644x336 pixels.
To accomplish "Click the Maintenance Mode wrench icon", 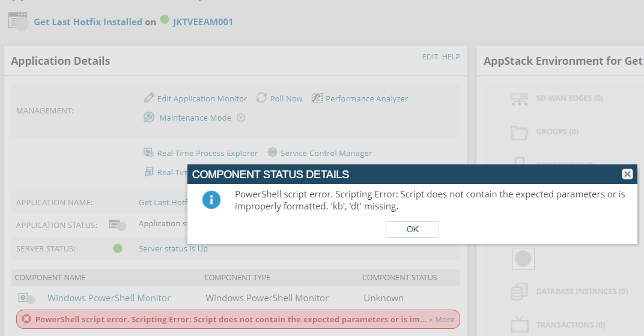I will 148,118.
